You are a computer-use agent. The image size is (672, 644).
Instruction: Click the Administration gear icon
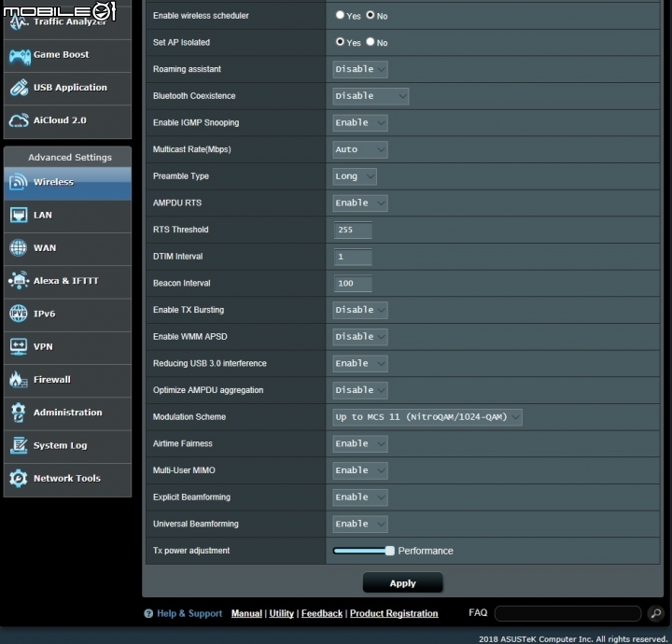(x=19, y=413)
